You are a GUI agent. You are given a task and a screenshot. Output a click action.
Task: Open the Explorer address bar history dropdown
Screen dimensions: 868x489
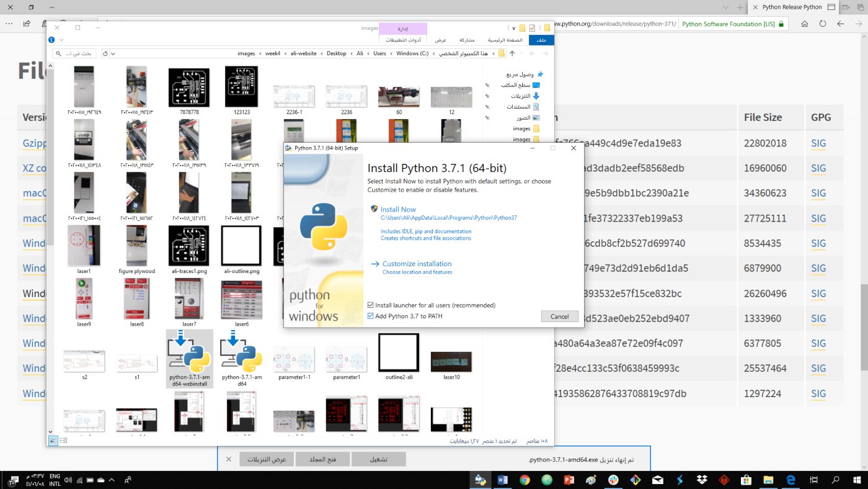tap(112, 53)
